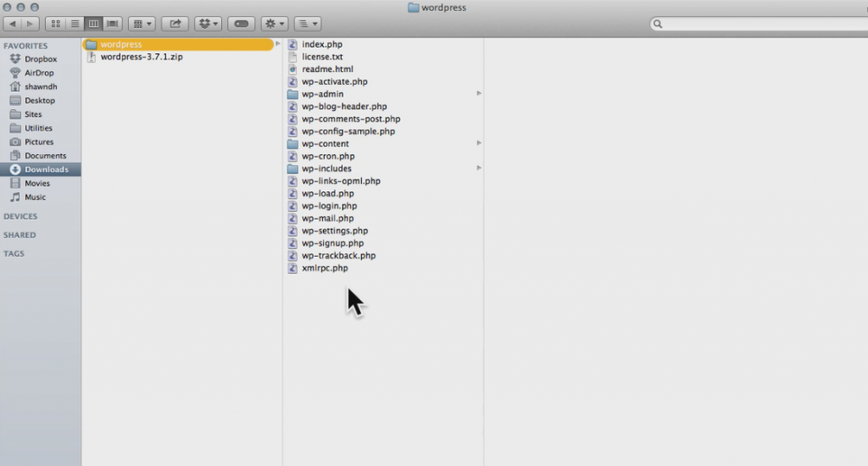The width and height of the screenshot is (868, 466).
Task: Expand the wp-admin folder arrow
Action: 479,93
